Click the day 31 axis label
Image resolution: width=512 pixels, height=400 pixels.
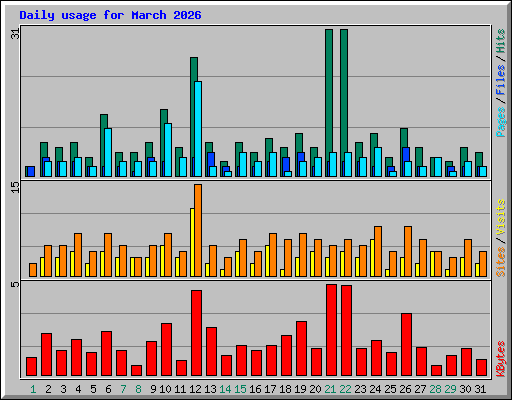tap(480, 389)
